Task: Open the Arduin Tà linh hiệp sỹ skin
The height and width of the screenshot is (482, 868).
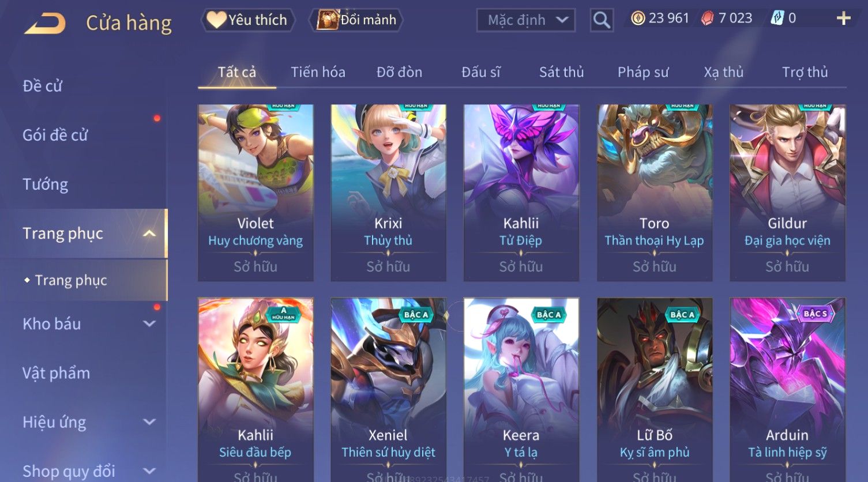Action: (x=787, y=390)
